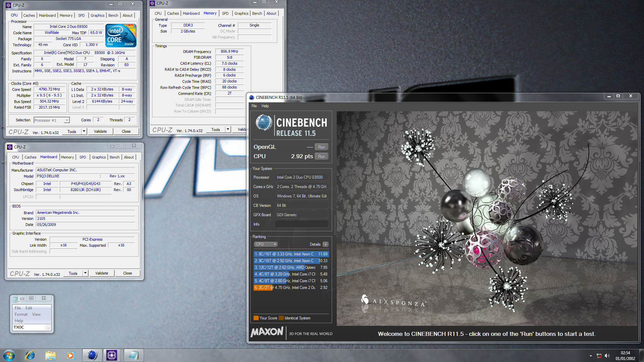Open About tab in Memory window
The image size is (644, 362).
[x=271, y=13]
